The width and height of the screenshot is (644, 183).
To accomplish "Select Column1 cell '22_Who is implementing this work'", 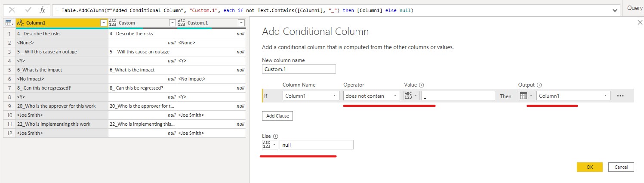I will tap(62, 124).
